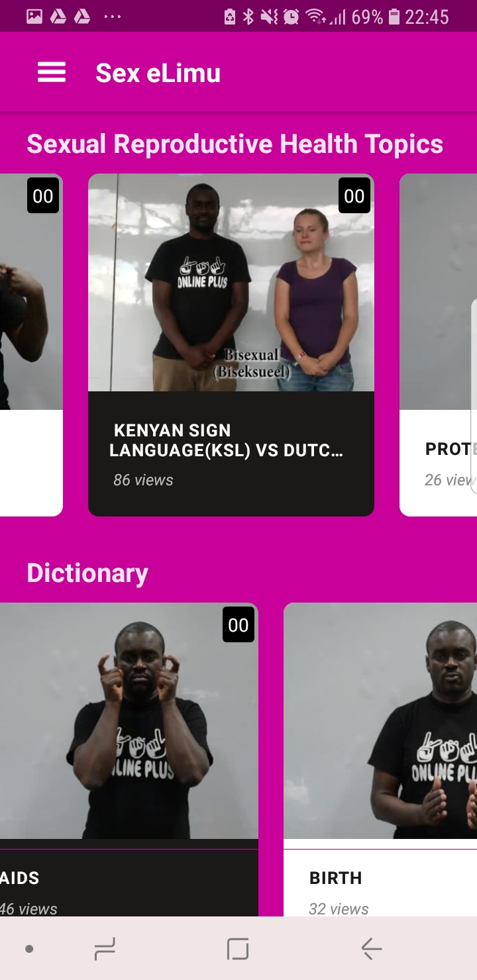Tap the Sex eLimu app title

pyautogui.click(x=158, y=73)
